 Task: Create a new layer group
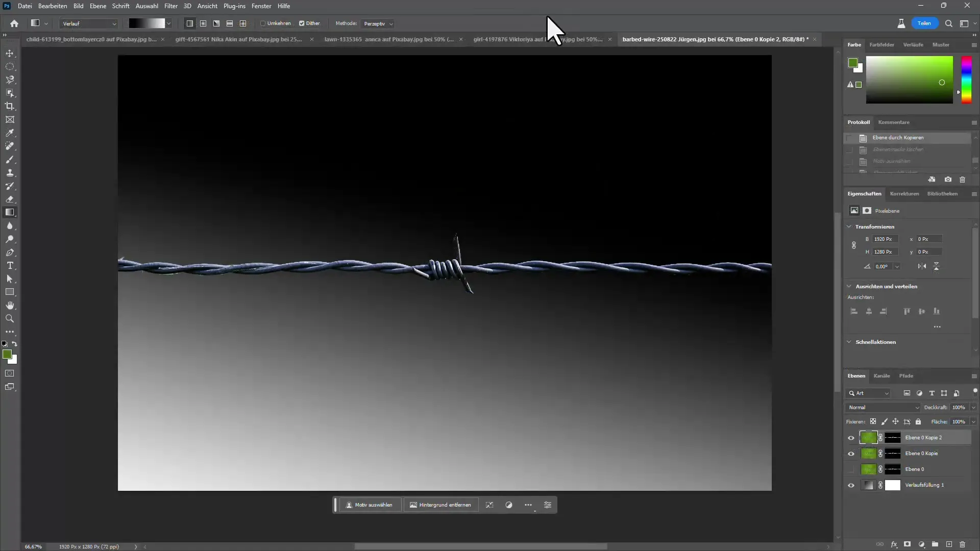click(x=935, y=545)
